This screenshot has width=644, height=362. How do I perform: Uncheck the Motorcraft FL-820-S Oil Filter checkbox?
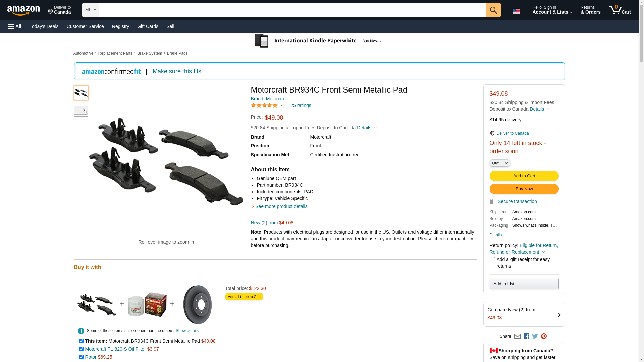[x=81, y=349]
